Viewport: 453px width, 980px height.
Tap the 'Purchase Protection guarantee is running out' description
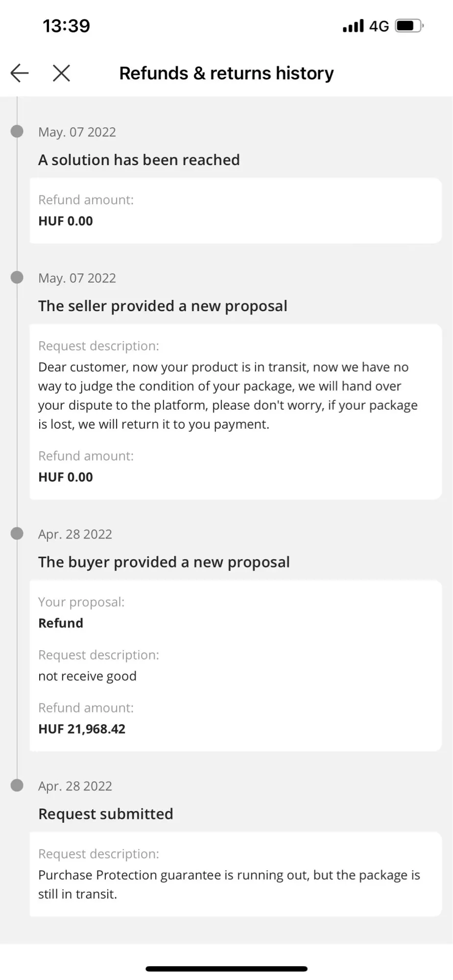point(229,884)
